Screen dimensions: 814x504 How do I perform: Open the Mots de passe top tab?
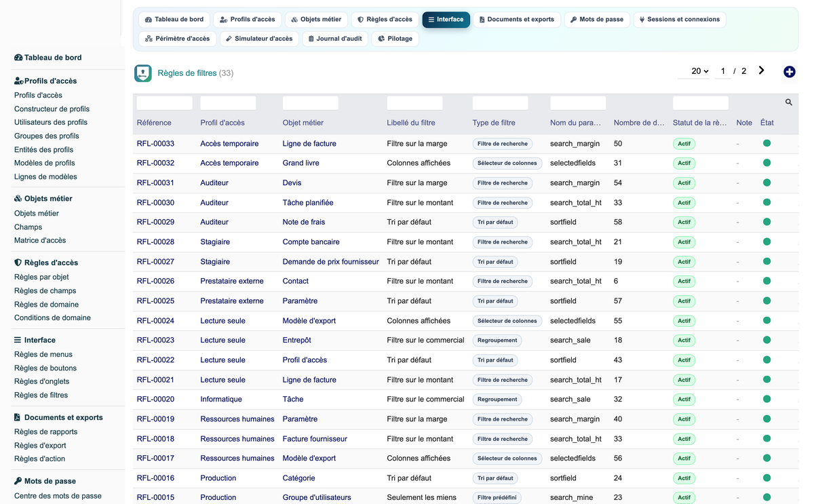[597, 20]
